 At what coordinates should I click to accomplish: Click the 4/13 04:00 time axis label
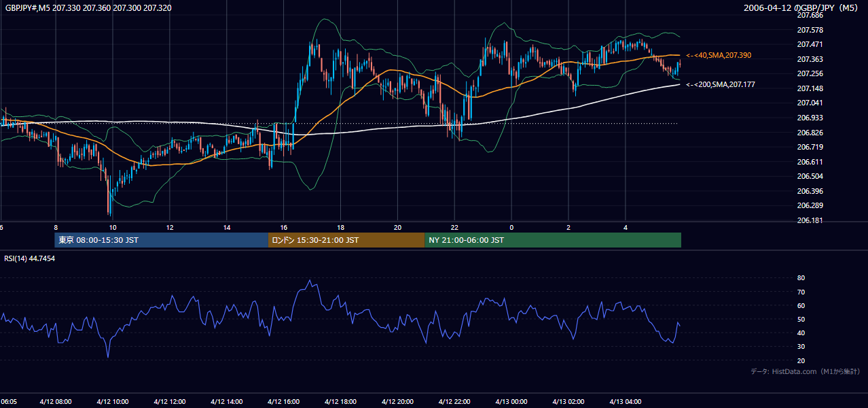point(626,402)
